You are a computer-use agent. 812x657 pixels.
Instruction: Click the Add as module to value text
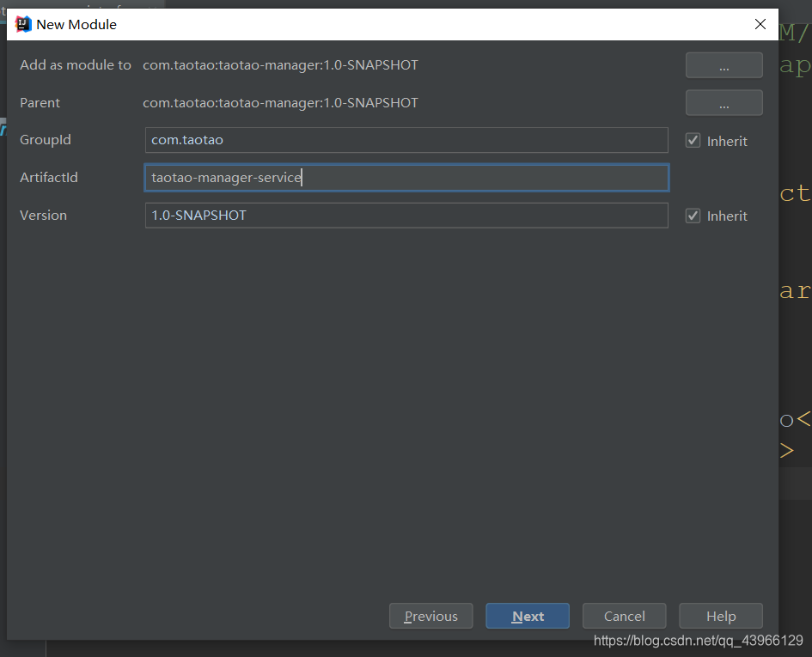(280, 65)
